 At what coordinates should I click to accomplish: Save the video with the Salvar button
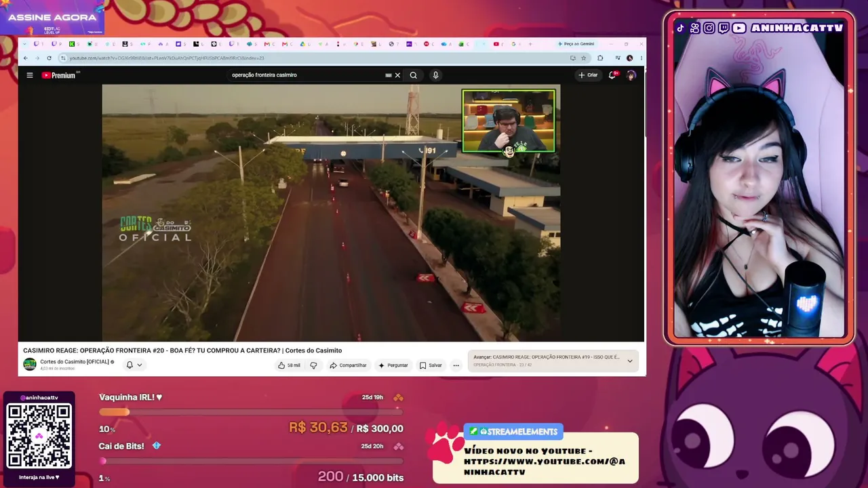[431, 365]
